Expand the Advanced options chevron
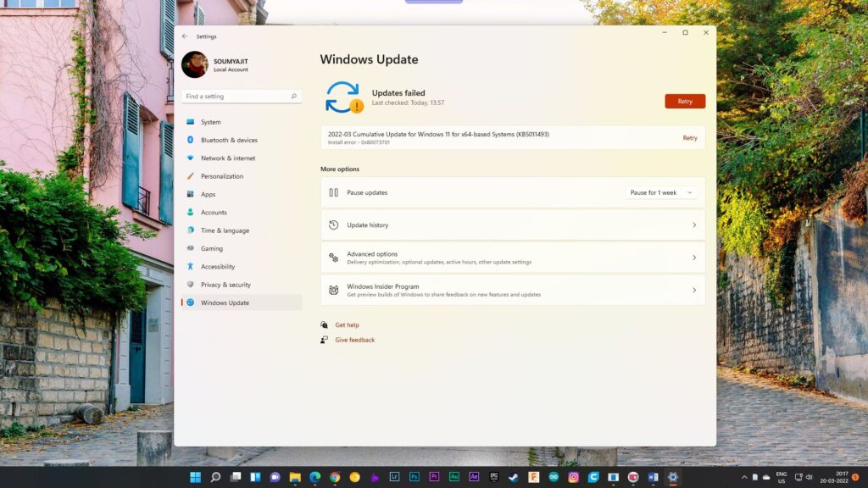 694,258
